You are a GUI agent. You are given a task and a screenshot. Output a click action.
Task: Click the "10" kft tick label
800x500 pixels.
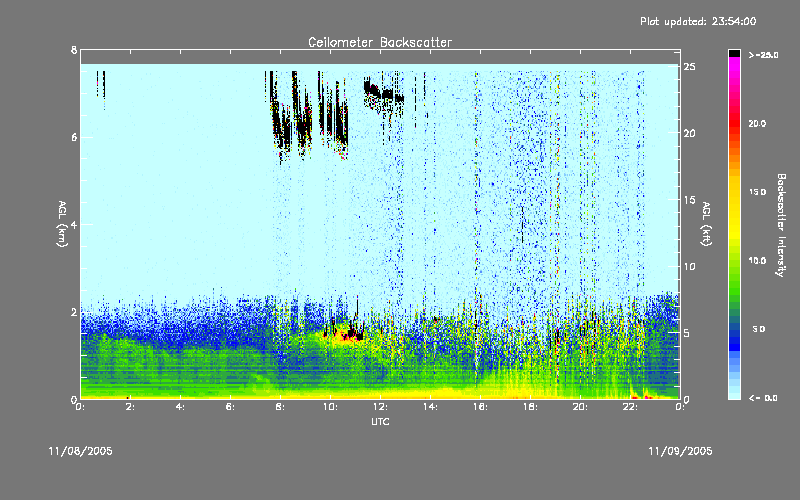[x=690, y=266]
